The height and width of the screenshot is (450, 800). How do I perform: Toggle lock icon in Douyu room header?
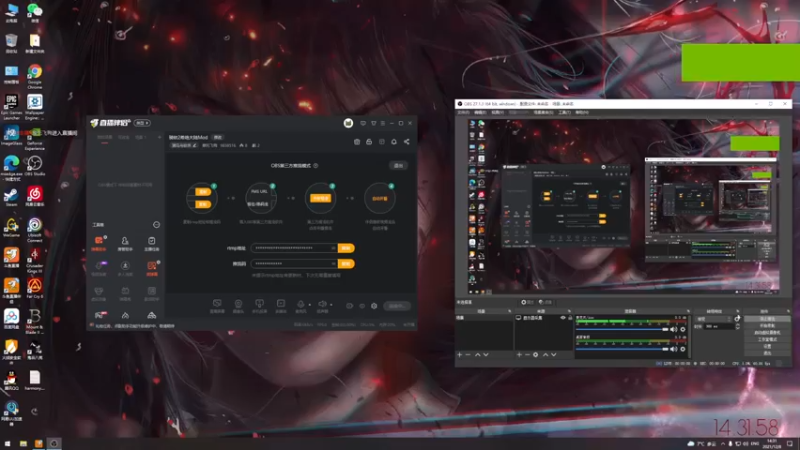pyautogui.click(x=369, y=141)
